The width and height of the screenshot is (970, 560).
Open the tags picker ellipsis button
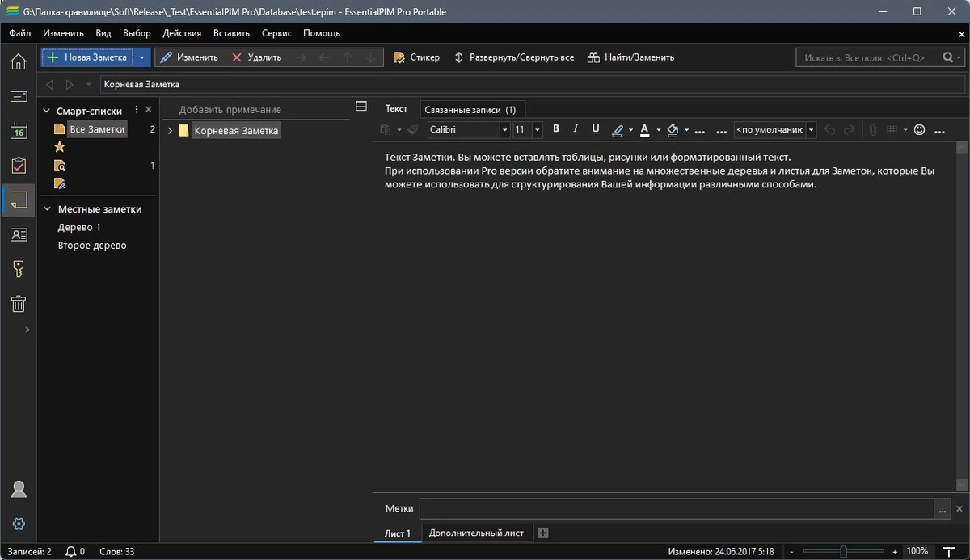[942, 509]
